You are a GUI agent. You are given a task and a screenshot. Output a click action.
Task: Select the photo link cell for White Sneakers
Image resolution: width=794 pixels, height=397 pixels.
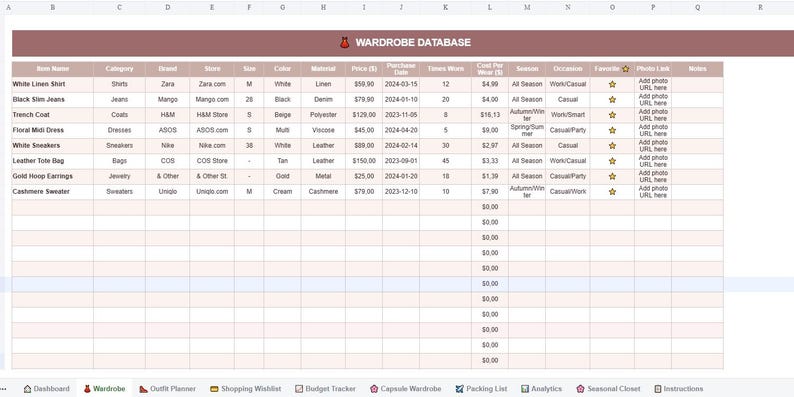653,145
